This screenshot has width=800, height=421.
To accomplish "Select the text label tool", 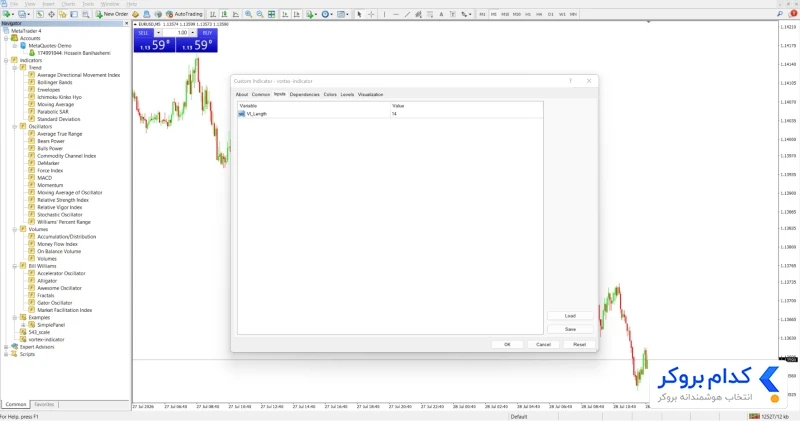I will point(453,14).
